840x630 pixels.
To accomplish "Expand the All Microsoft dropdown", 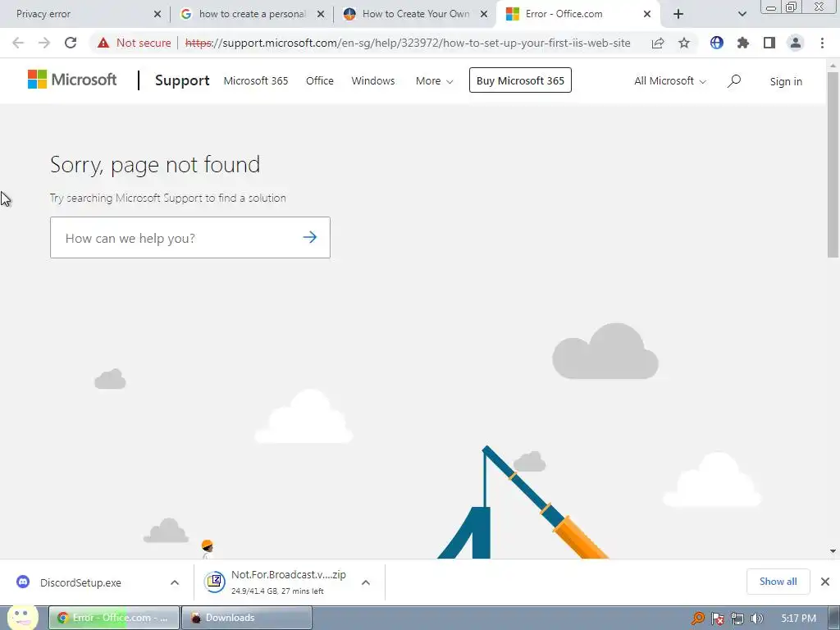I will pos(670,81).
